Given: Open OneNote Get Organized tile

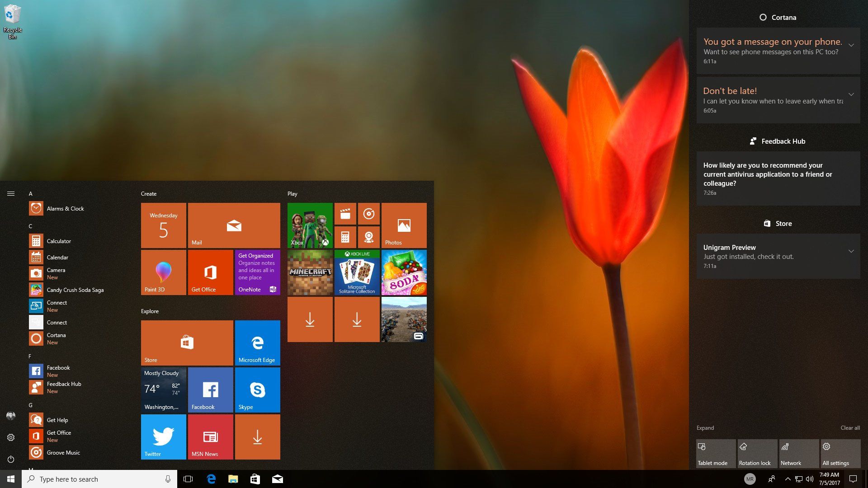Looking at the screenshot, I should click(258, 272).
